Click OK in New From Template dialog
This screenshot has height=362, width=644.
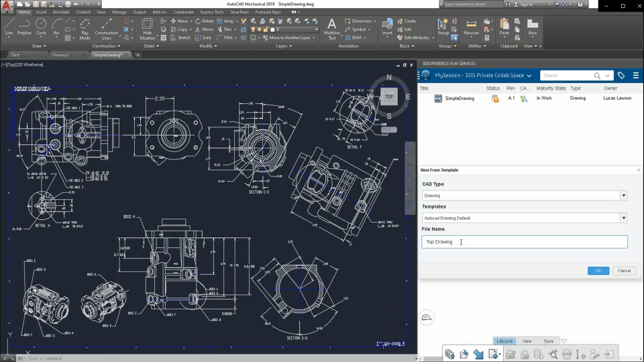[x=598, y=271]
